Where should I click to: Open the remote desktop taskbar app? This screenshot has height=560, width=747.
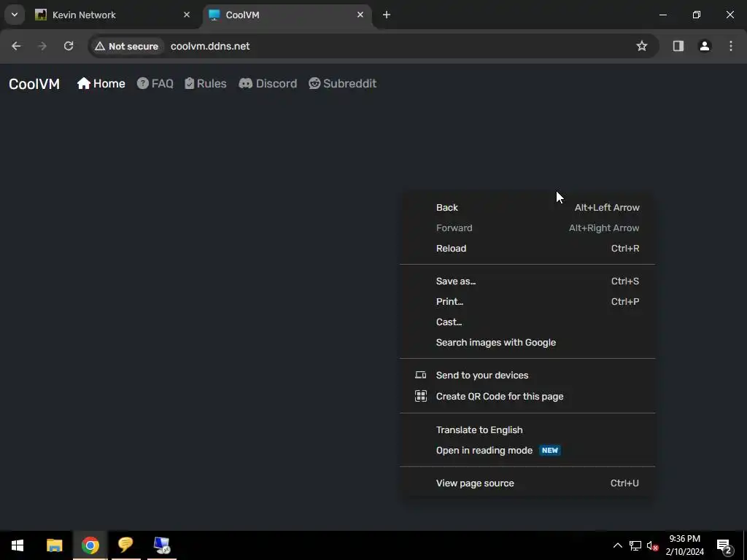coord(162,545)
